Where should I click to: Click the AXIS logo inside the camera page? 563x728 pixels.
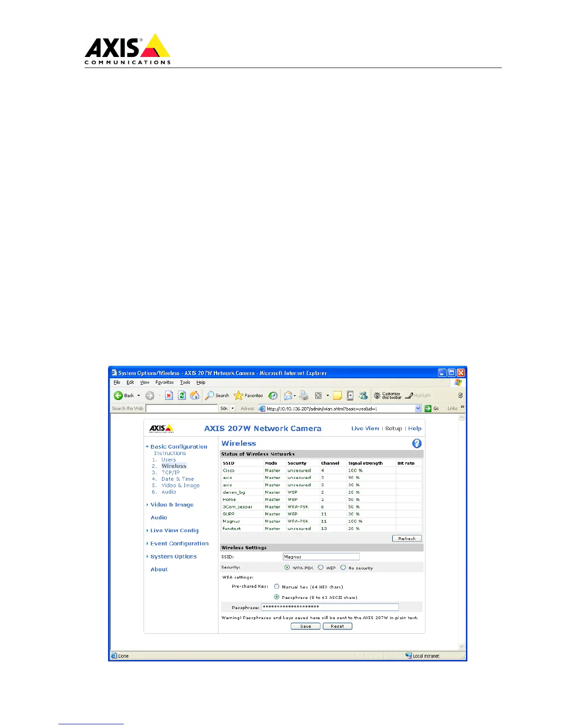[161, 429]
